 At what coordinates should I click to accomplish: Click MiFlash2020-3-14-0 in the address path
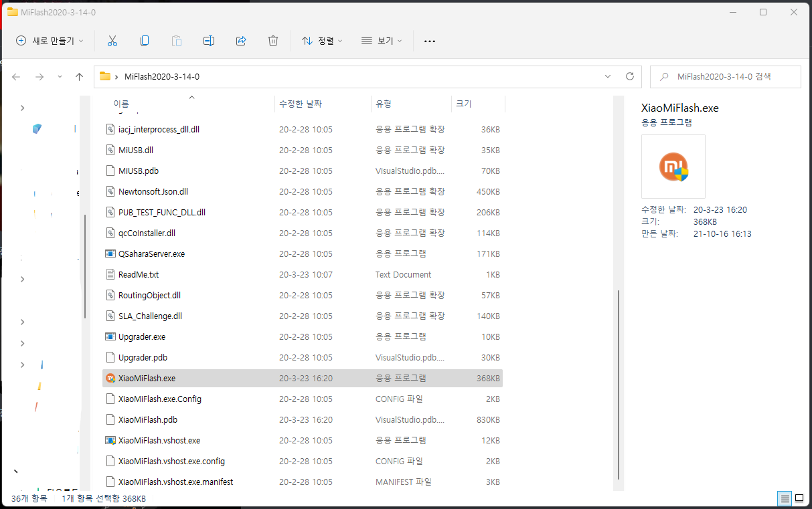[x=162, y=77]
